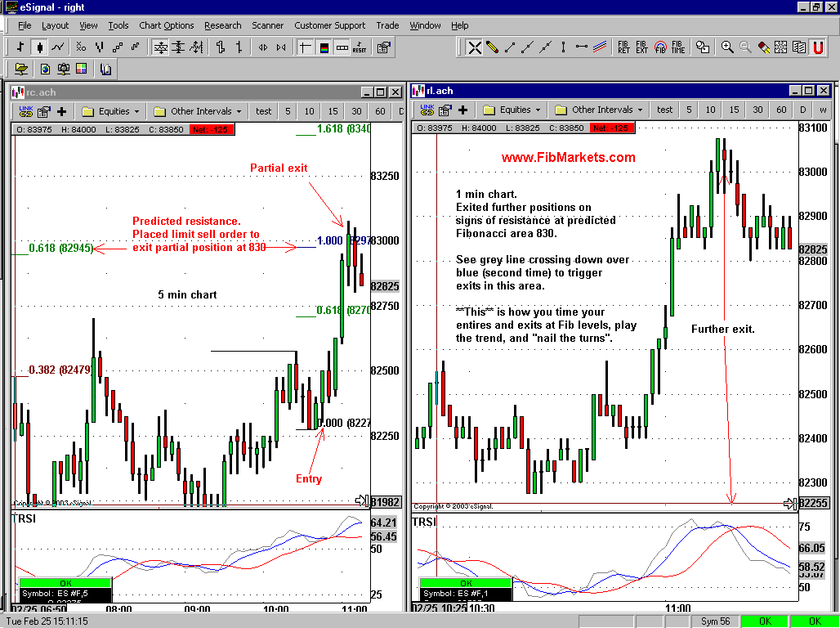The image size is (840, 628).
Task: Click the color bars toolbar icon
Action: (x=324, y=47)
